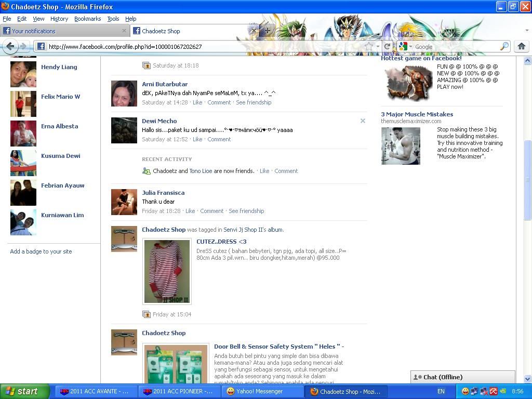Like Arni Butarbutar's wall post

[x=197, y=102]
